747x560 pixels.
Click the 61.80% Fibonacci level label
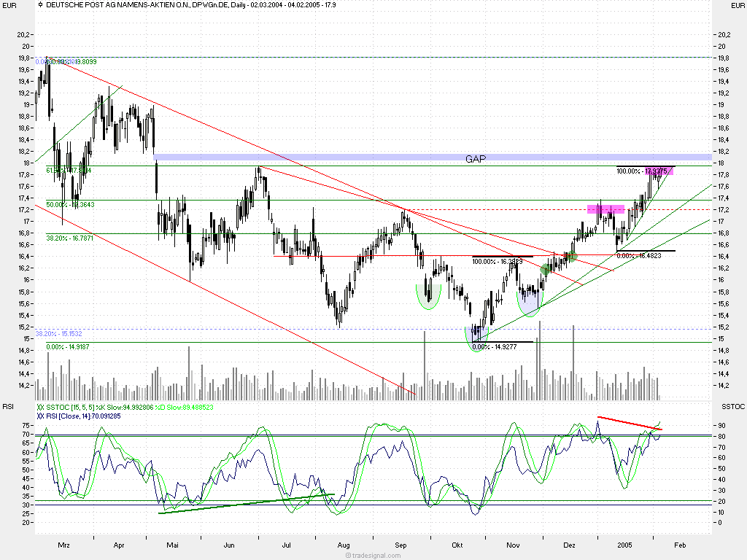69,171
